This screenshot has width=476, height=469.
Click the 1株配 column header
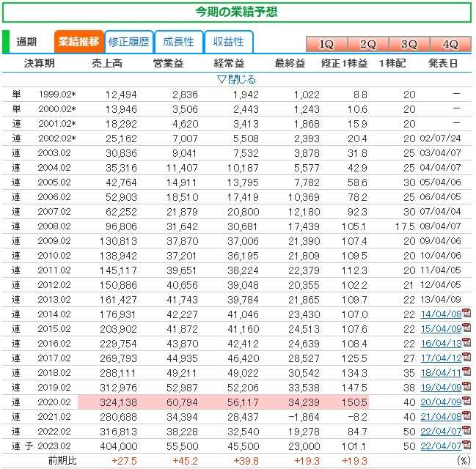click(x=392, y=63)
